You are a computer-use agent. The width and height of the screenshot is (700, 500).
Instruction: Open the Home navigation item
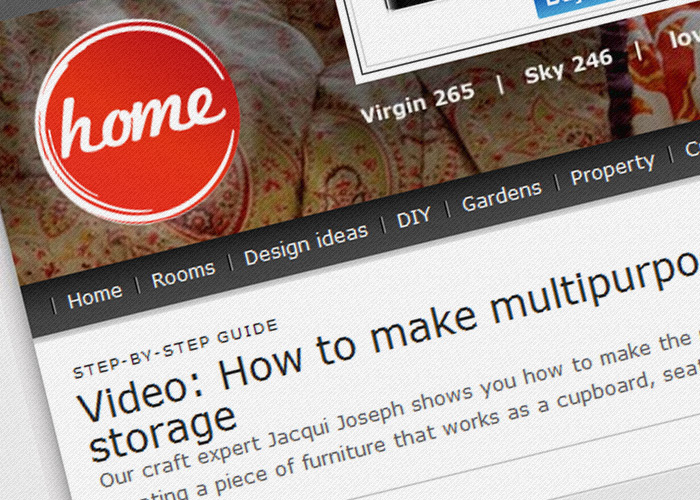[x=95, y=296]
